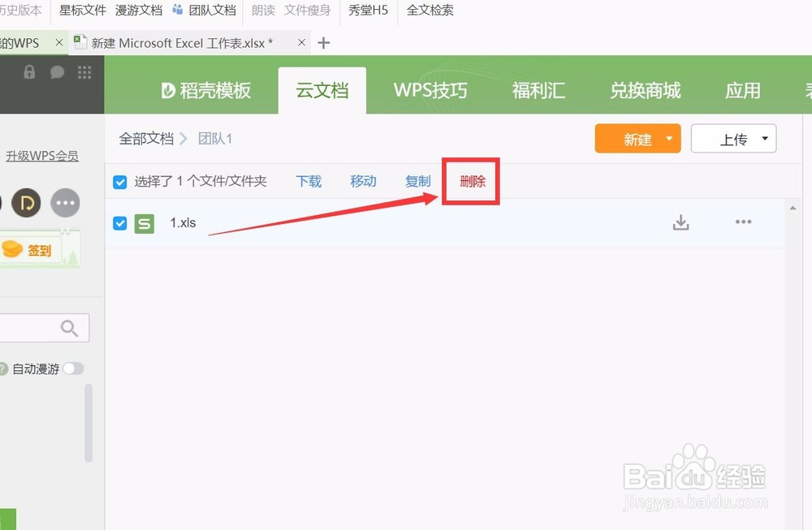
Task: Click the 删除 delete action
Action: tap(472, 182)
